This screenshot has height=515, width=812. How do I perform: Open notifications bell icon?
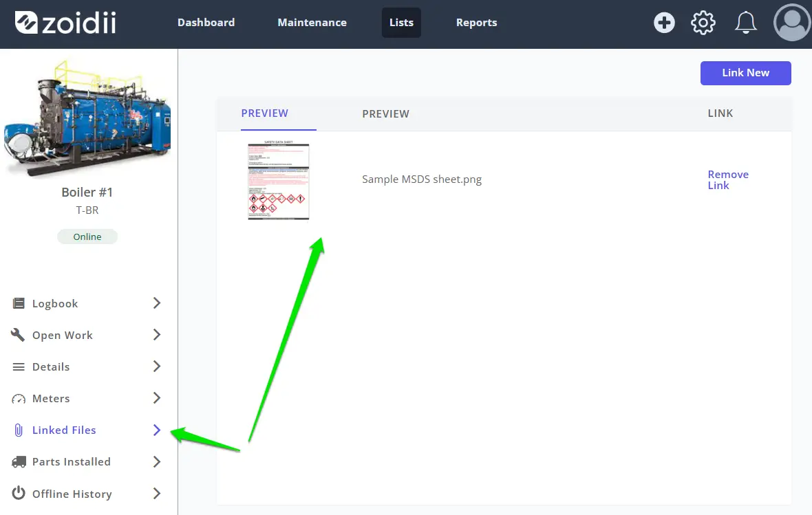(x=746, y=23)
